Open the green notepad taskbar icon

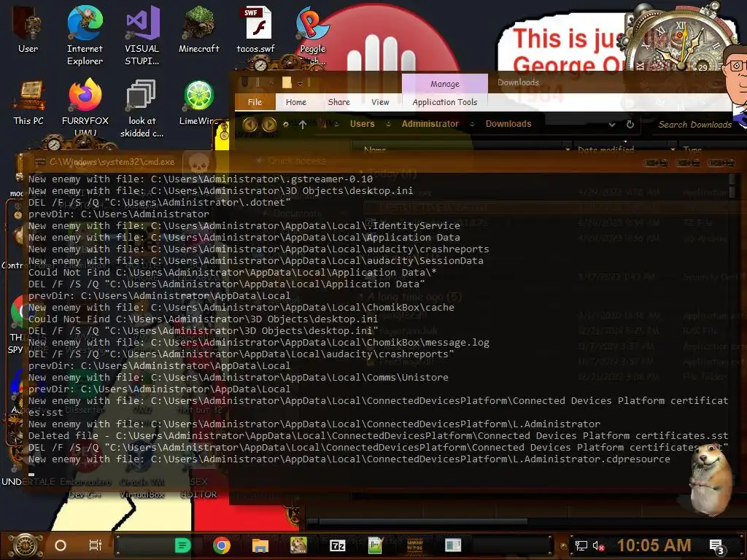point(376,545)
